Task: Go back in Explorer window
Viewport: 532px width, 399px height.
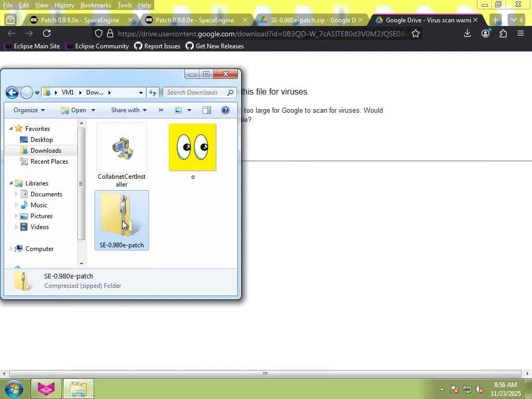Action: [x=12, y=92]
